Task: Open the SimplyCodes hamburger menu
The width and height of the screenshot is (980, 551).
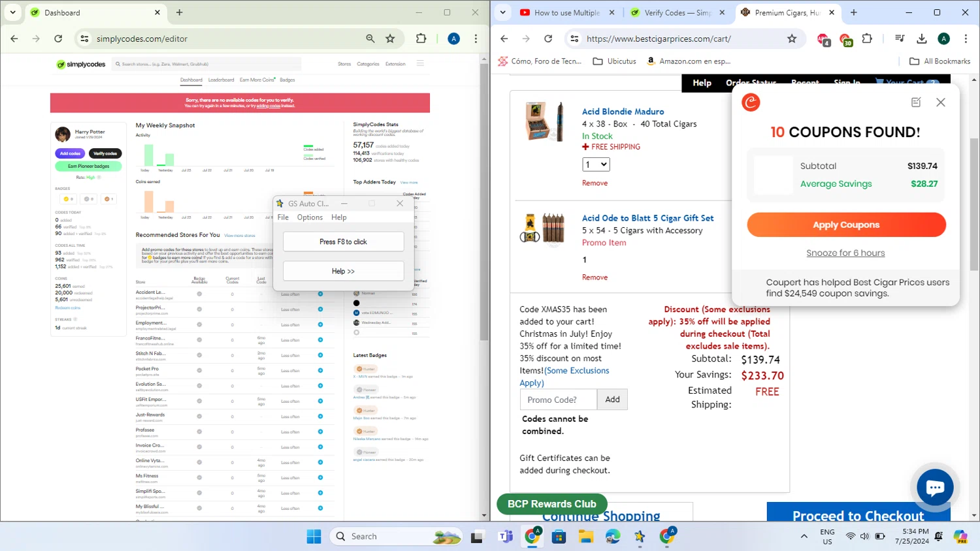Action: [420, 64]
